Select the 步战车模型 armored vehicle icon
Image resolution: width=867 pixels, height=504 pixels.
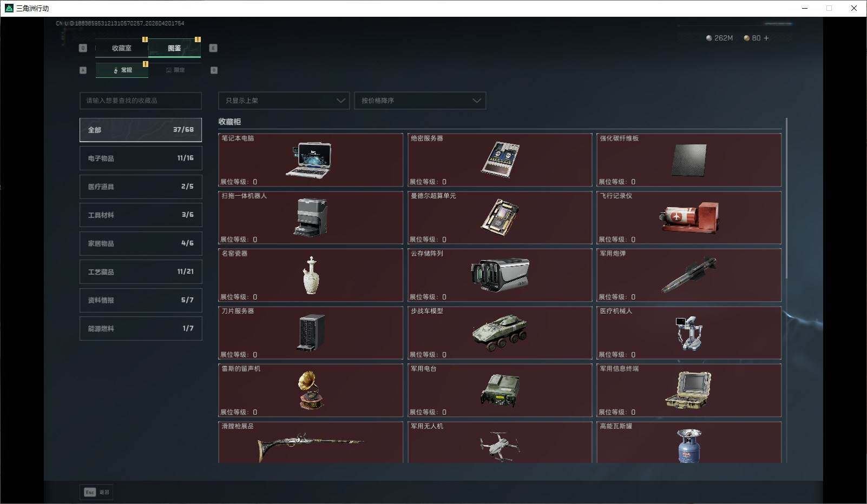tap(500, 333)
